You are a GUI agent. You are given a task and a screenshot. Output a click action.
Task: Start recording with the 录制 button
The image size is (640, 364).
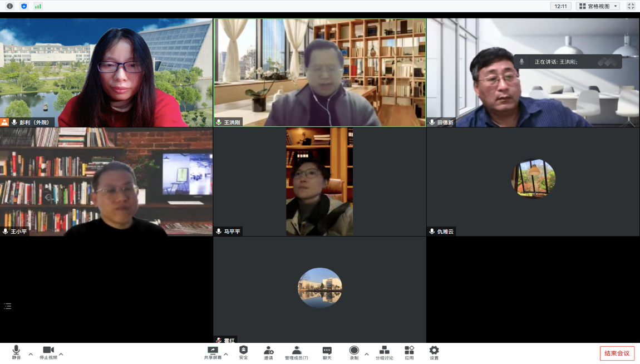coord(354,352)
